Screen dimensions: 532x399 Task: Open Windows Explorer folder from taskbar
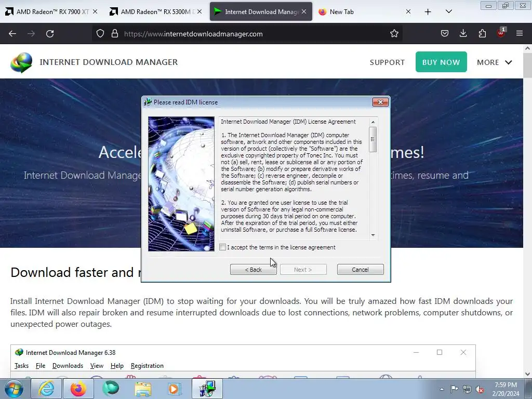143,389
